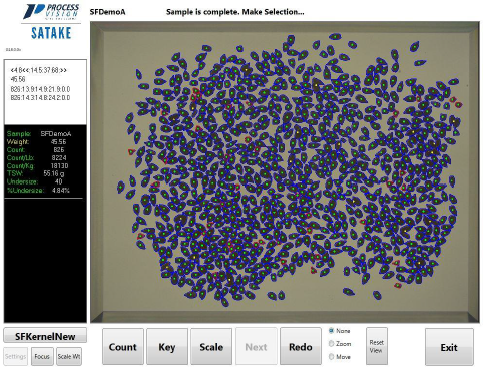Viewport: 484px width, 372px height.
Task: Click the results log text box
Action: (x=45, y=92)
